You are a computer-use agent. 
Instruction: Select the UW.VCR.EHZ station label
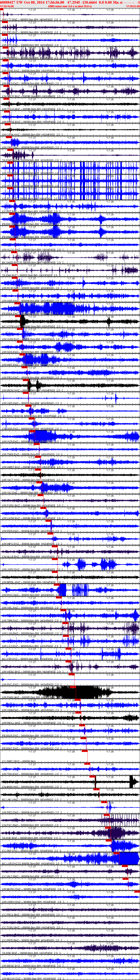click(32, 442)
